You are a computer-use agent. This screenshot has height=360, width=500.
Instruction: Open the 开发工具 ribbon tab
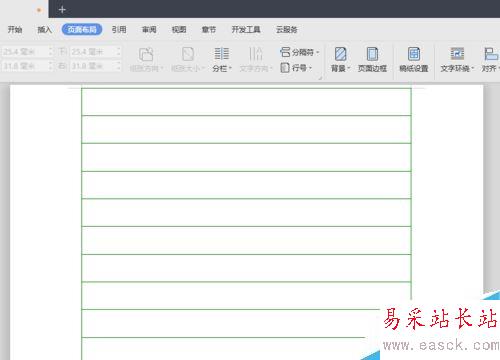point(246,30)
